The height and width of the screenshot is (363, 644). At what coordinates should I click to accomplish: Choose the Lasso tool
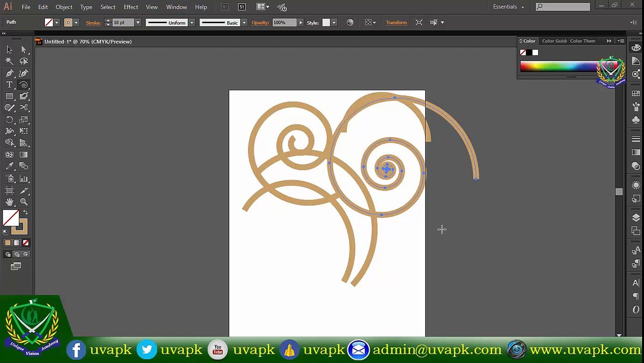coord(24,61)
